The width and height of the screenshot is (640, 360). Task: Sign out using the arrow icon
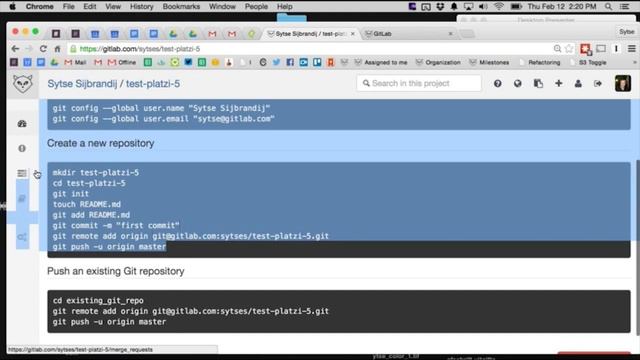point(598,84)
